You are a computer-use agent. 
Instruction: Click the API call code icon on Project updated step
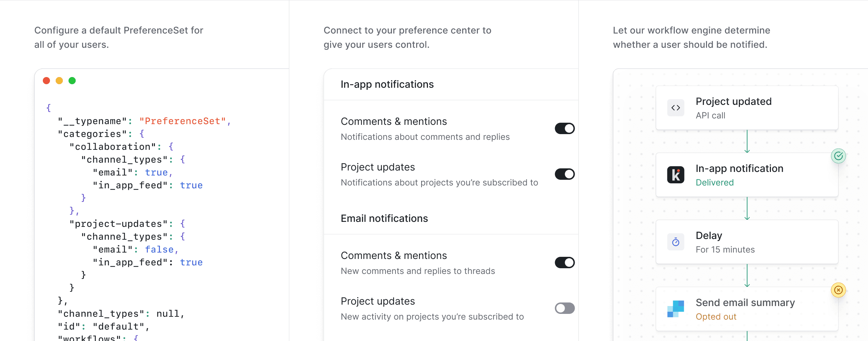point(676,107)
